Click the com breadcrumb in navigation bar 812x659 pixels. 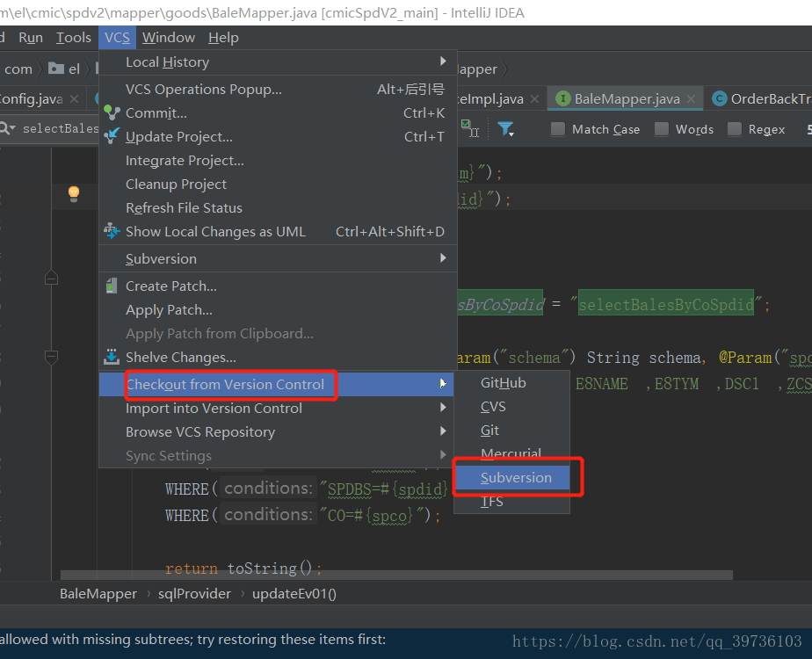18,69
